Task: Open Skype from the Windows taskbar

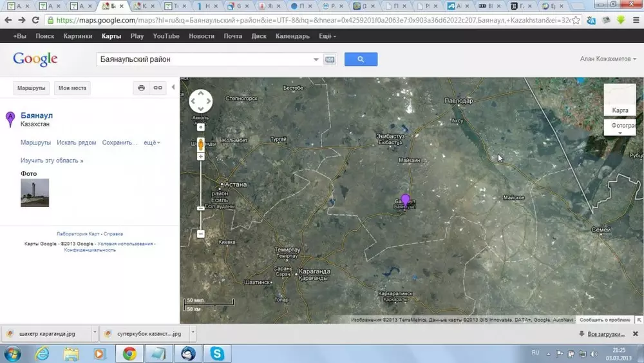Action: (217, 353)
